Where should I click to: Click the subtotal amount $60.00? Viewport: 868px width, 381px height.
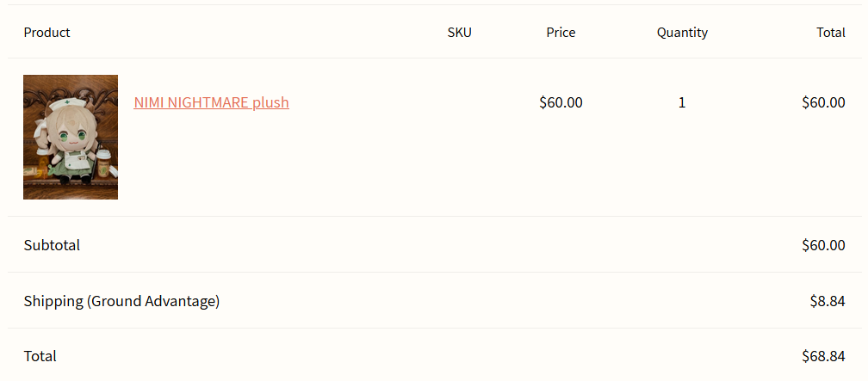[822, 245]
